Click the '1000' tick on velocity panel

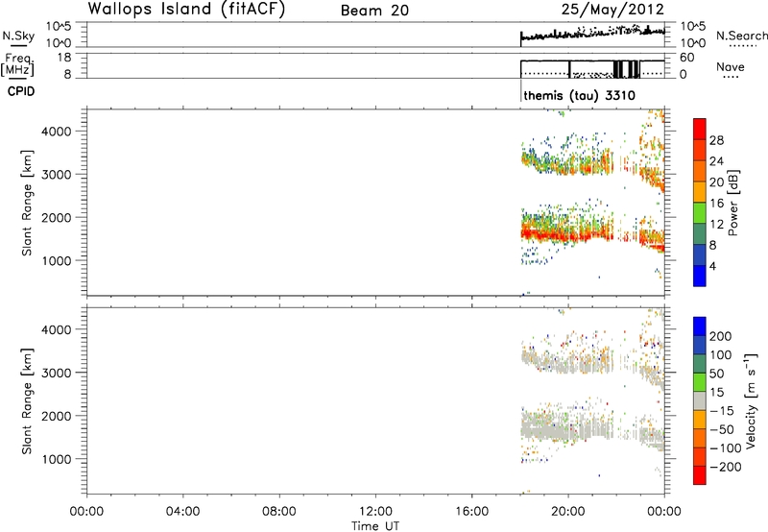(56, 459)
